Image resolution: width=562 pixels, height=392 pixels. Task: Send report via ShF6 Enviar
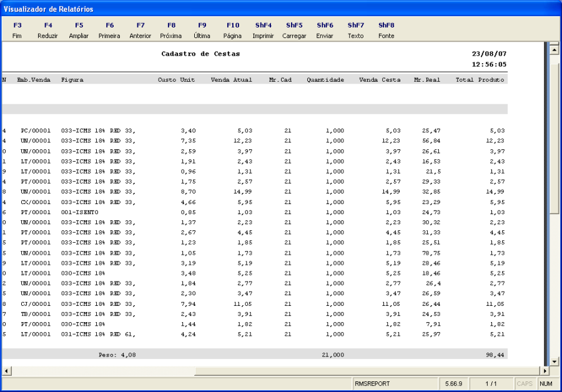pyautogui.click(x=325, y=30)
